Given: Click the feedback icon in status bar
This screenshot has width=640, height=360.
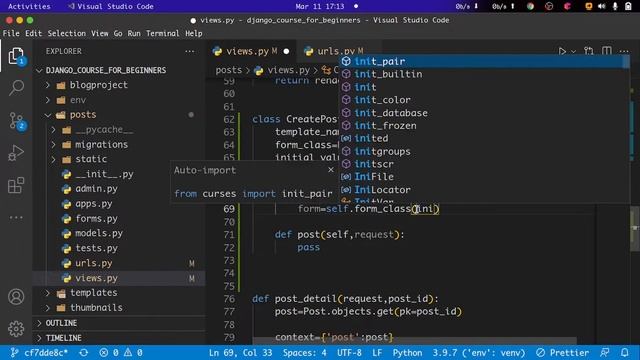Looking at the screenshot, I should [605, 353].
